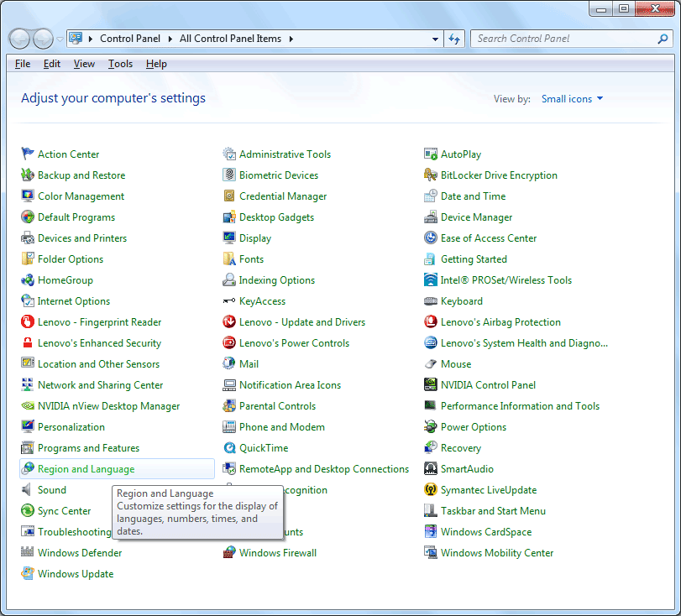The height and width of the screenshot is (616, 681).
Task: Open the Network and Sharing Center link
Action: point(100,385)
